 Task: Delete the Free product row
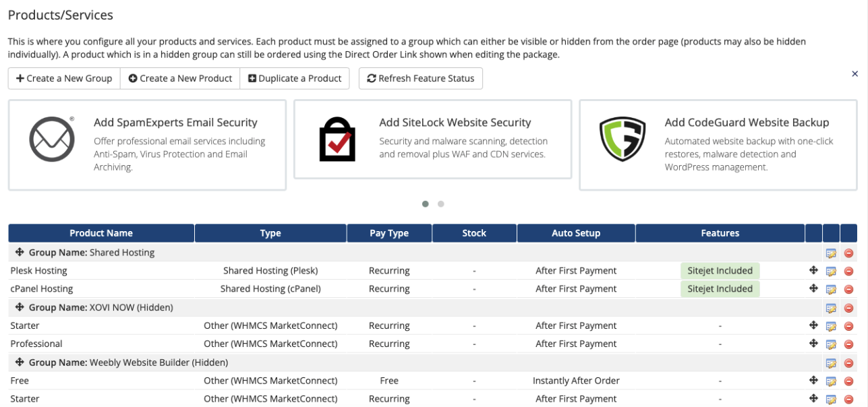click(849, 380)
